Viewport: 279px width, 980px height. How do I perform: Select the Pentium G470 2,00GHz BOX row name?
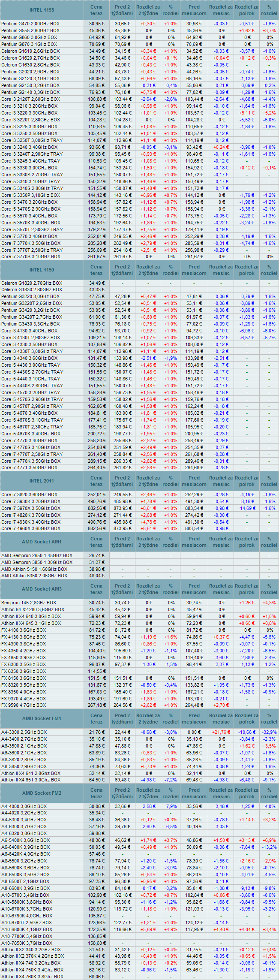tap(30, 24)
